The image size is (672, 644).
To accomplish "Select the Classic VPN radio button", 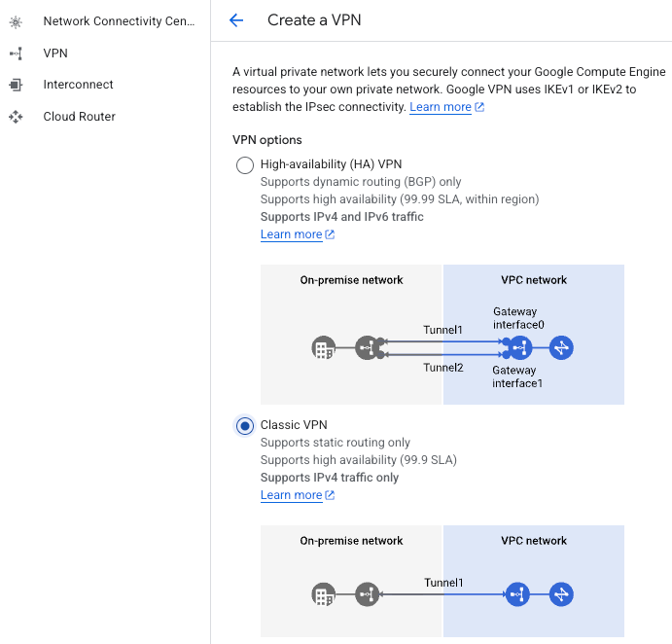I will tap(245, 426).
